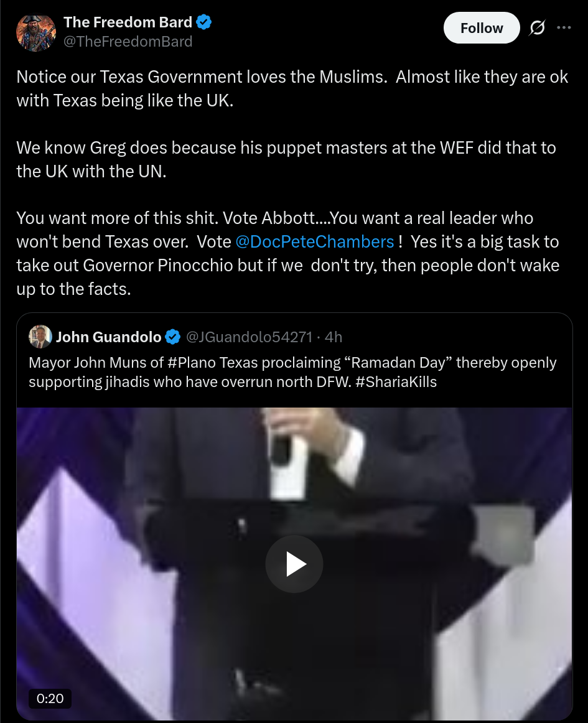Image resolution: width=588 pixels, height=723 pixels.
Task: Open John Guandolo's display name
Action: pos(108,337)
